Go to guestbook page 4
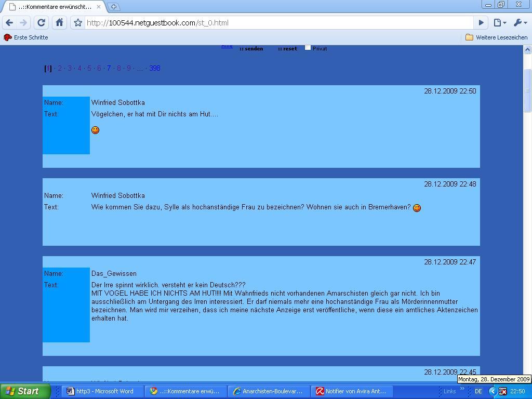The width and height of the screenshot is (532, 399). [x=79, y=68]
